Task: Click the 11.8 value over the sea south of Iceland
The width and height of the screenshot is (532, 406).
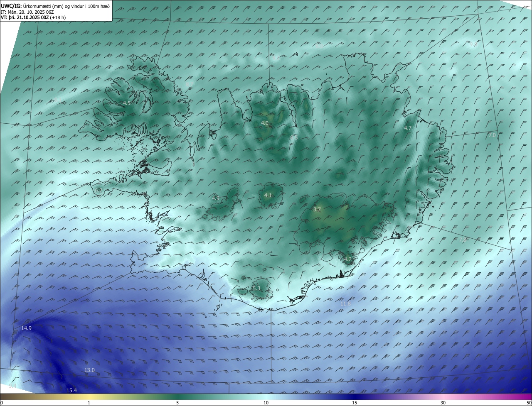Action: [346, 304]
